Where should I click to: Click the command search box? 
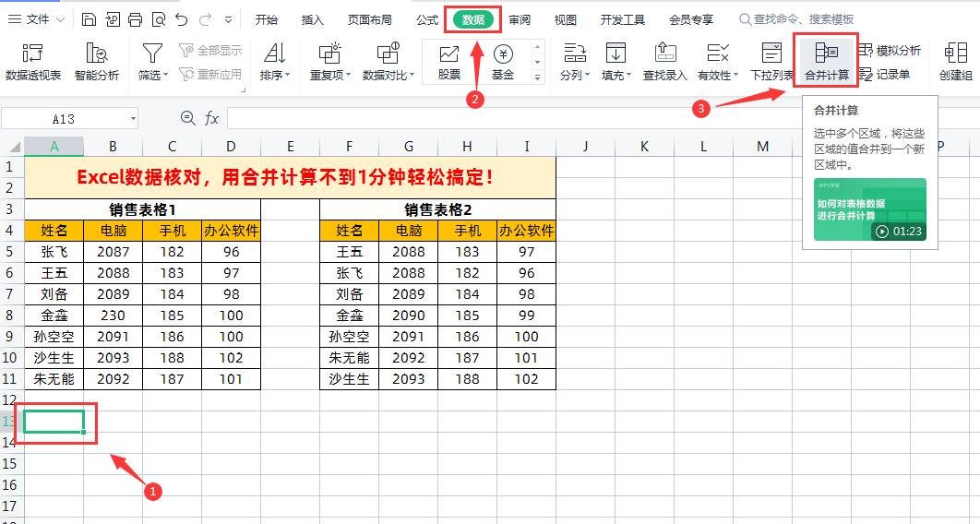point(797,20)
